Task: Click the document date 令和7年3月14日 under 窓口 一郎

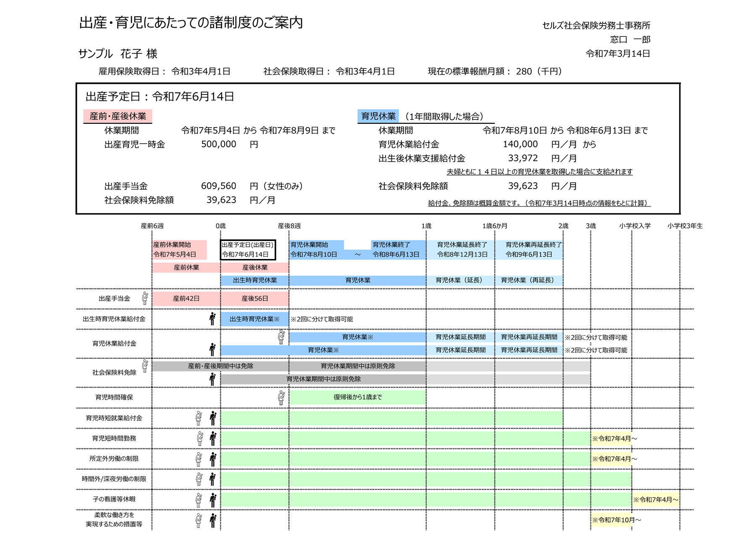Action: (x=618, y=54)
